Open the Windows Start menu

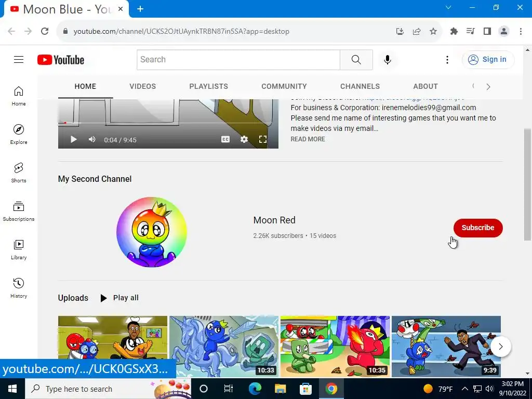click(x=12, y=389)
